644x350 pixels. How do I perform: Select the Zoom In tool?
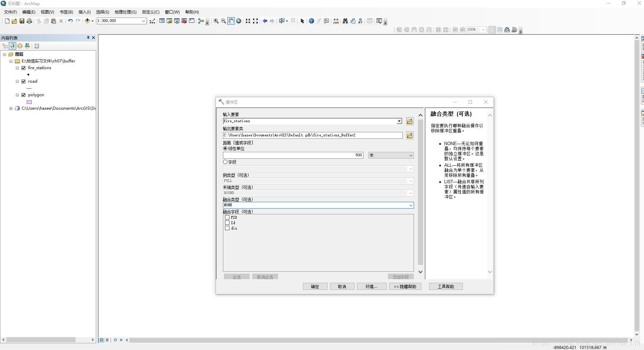[216, 21]
